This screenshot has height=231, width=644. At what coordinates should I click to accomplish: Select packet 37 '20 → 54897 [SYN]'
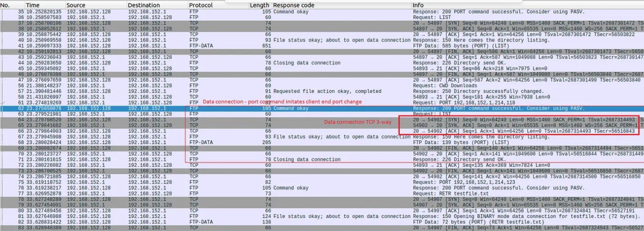click(322, 23)
